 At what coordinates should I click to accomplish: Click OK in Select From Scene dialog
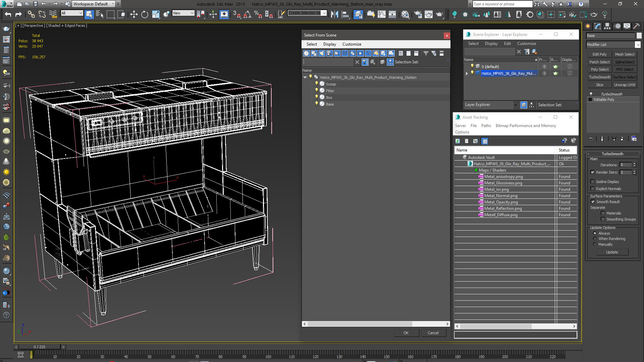pos(406,333)
